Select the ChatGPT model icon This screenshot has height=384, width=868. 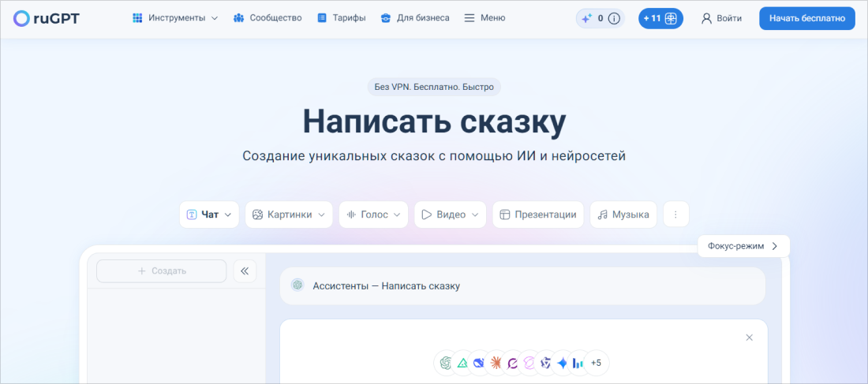coord(446,363)
